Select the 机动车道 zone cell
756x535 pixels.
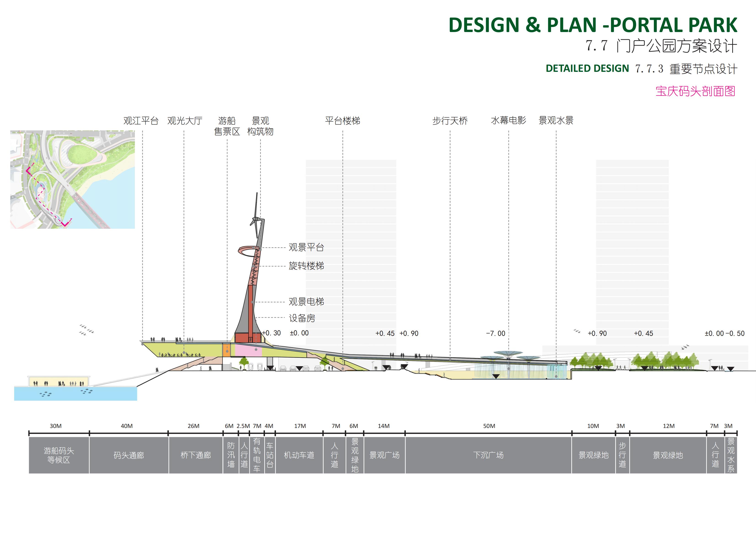point(299,455)
